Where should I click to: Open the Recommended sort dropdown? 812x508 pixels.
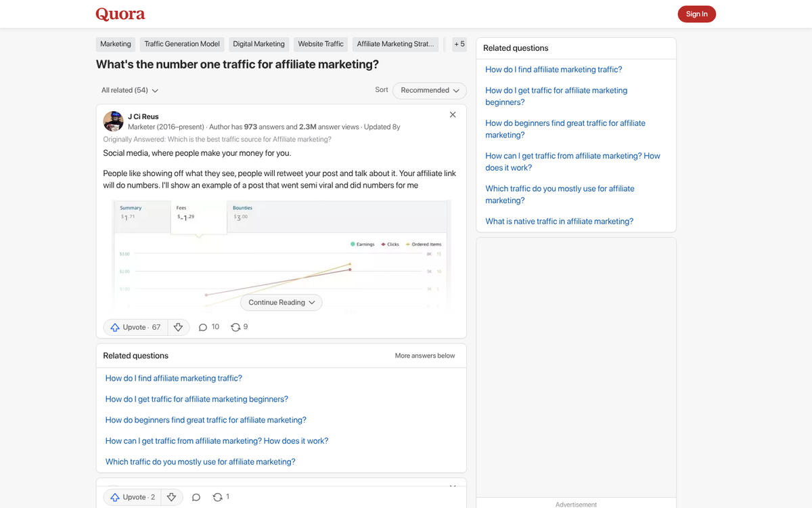[x=429, y=90]
